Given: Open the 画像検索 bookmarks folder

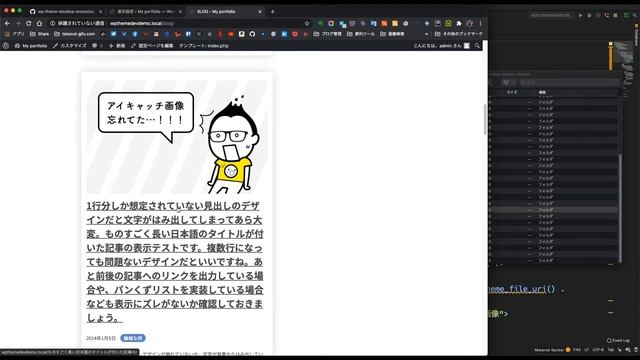Looking at the screenshot, I should (x=392, y=34).
